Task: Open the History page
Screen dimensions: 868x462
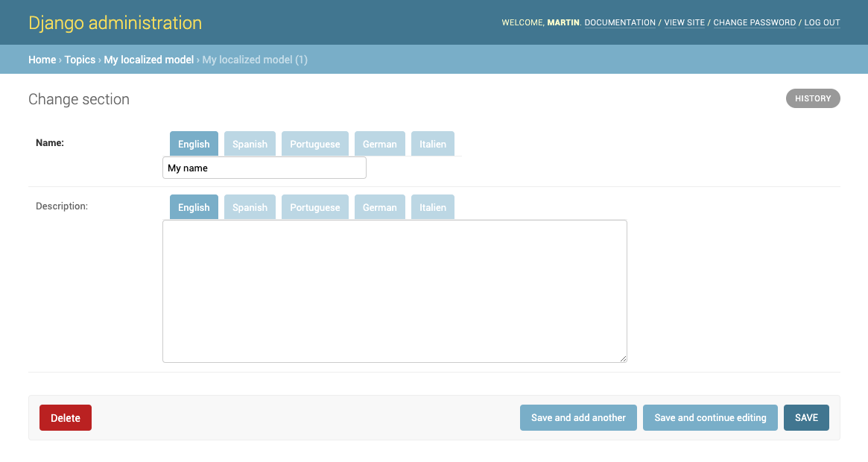Action: pyautogui.click(x=812, y=98)
